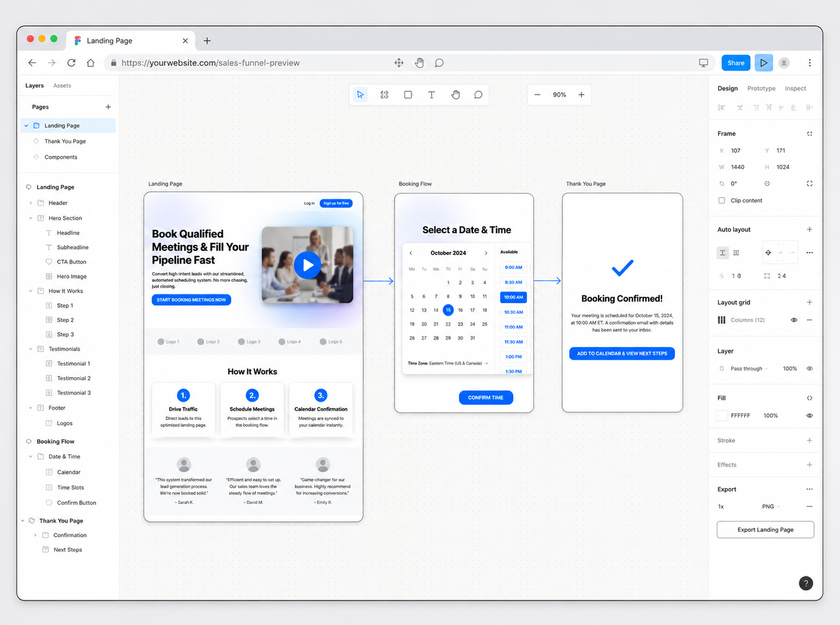The width and height of the screenshot is (840, 625).
Task: Switch to the Prototype tab
Action: (x=761, y=88)
